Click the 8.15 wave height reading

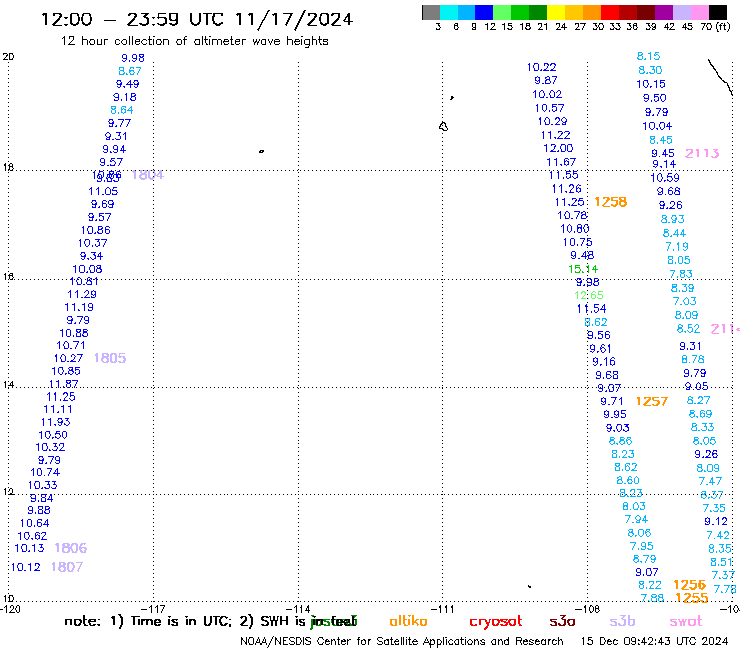(x=648, y=56)
